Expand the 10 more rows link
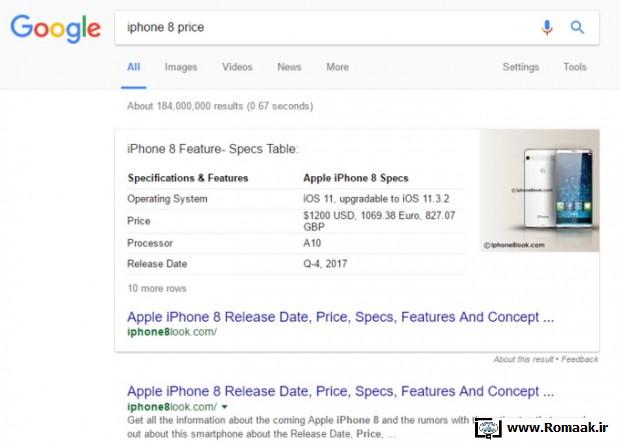This screenshot has width=620, height=445. tap(157, 288)
